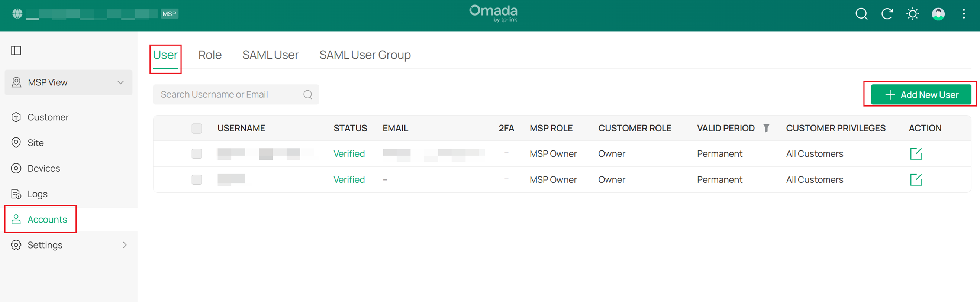Select the checkbox of the first user row
Screen dimensions: 980x302
click(197, 154)
